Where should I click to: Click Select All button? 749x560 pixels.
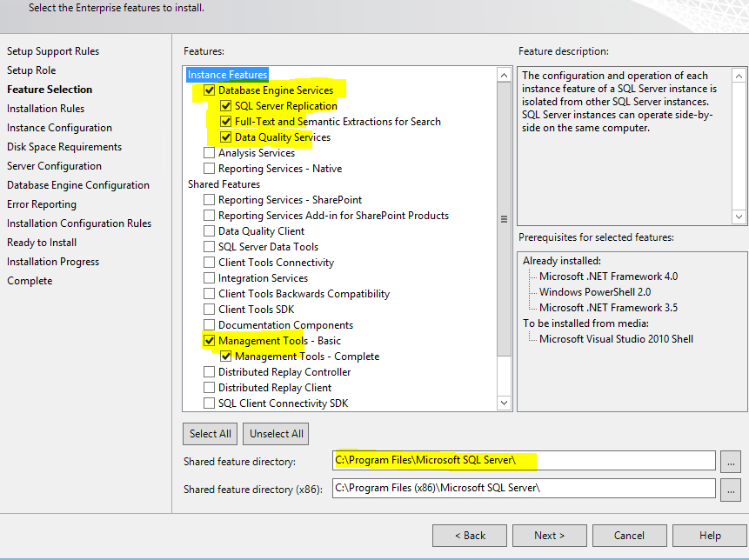coord(211,434)
